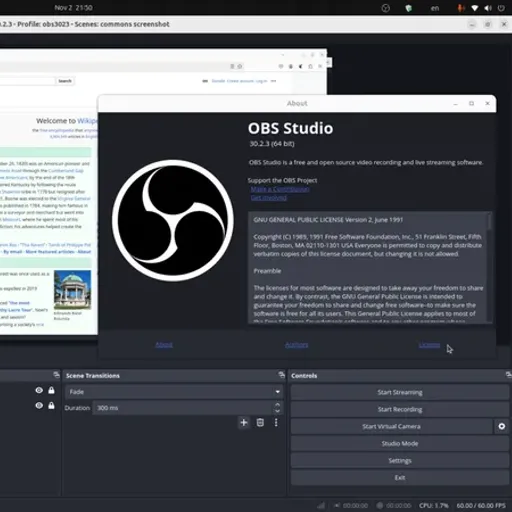Click the '30.2.3 (64 bit)' version text
The image size is (512, 512).
pos(272,144)
